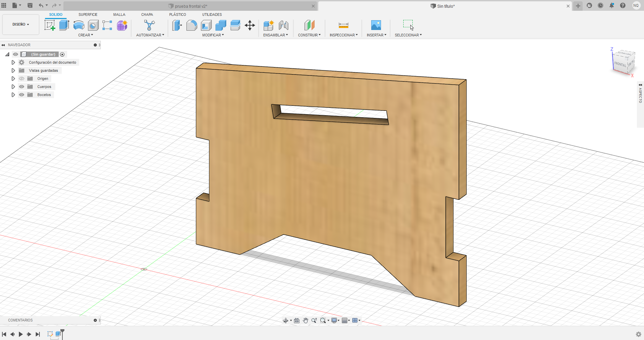
Task: Click the FRONTAL face of the ViewCube
Action: pos(620,64)
